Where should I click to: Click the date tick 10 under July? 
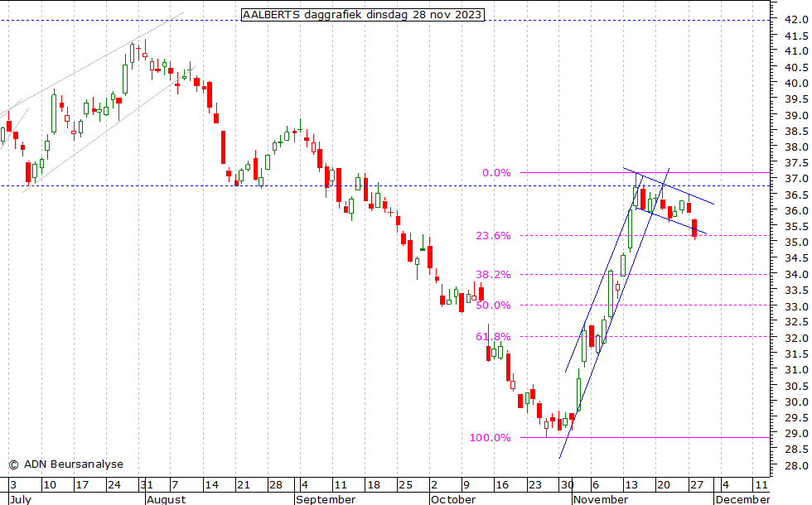tap(50, 485)
